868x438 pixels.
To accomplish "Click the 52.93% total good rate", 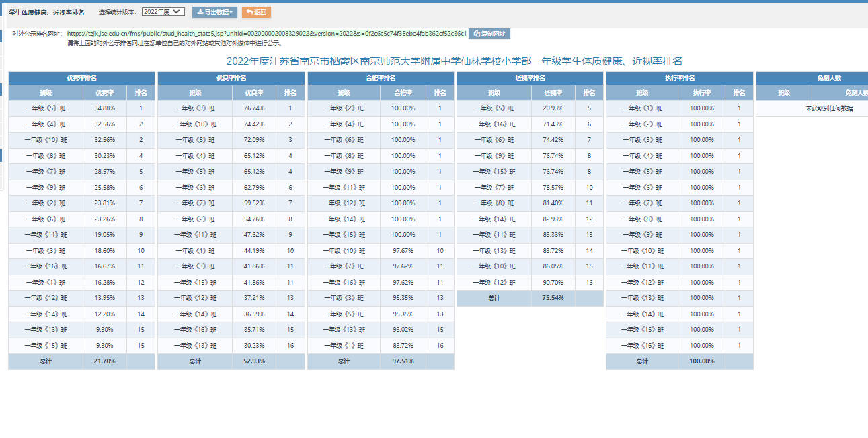I will [x=254, y=361].
